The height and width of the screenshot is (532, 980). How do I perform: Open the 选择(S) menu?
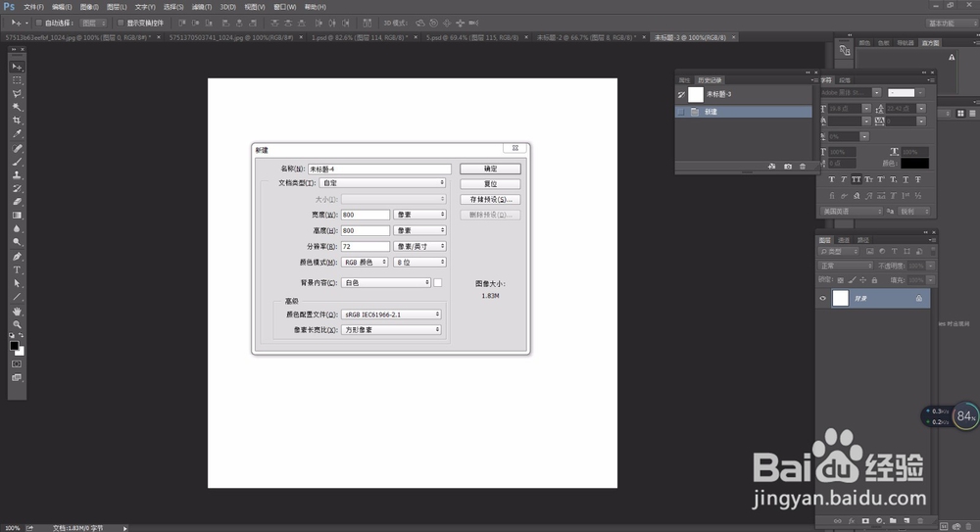pyautogui.click(x=173, y=7)
